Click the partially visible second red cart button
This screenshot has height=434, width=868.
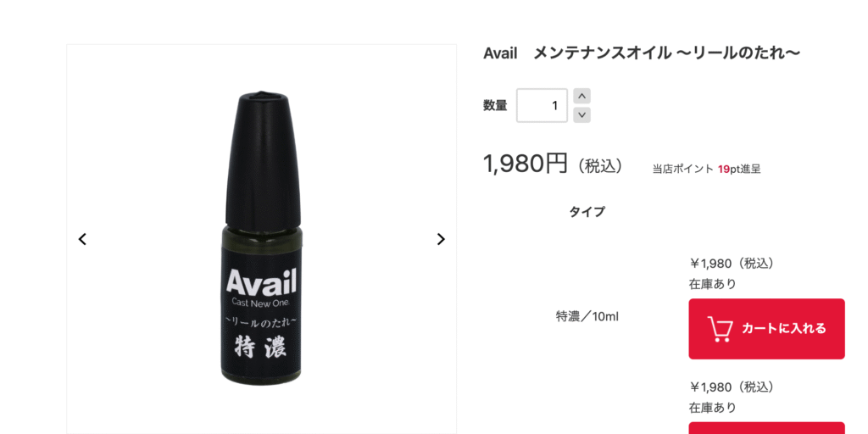(x=766, y=428)
